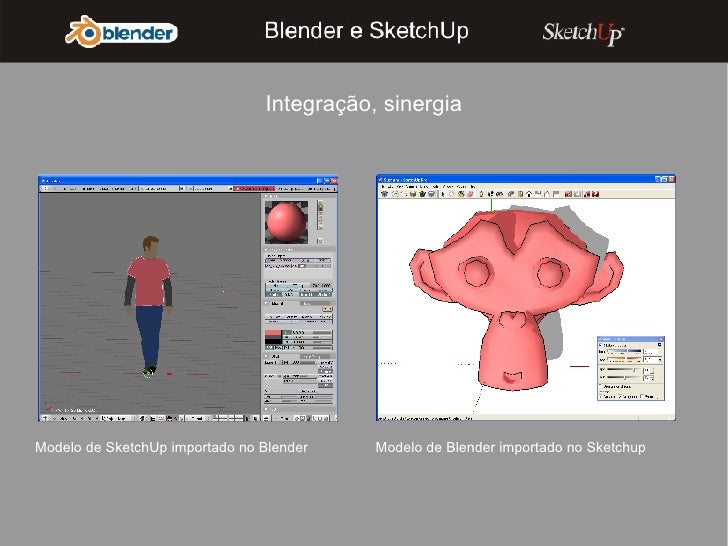The width and height of the screenshot is (728, 546).
Task: Click the Iso view icon in SketchUp toolbar
Action: [511, 194]
